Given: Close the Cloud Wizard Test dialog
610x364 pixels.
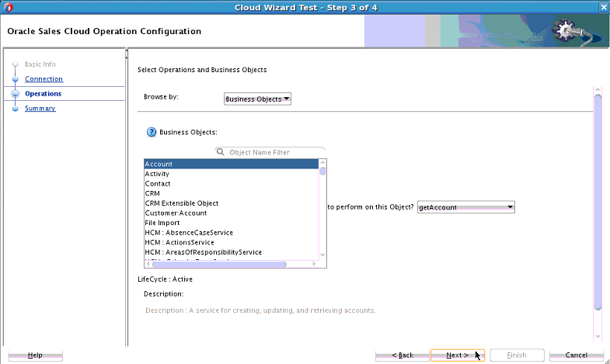Looking at the screenshot, I should (603, 8).
